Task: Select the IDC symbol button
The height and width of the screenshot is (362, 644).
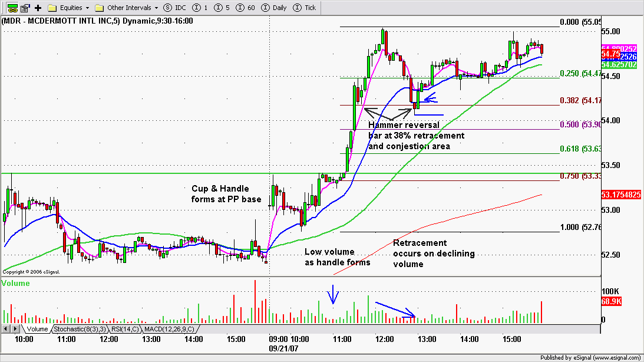Action: pyautogui.click(x=174, y=8)
